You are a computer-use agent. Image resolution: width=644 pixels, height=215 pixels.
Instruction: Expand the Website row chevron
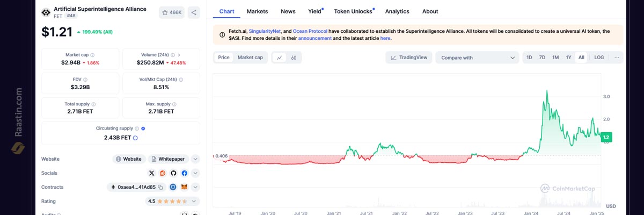[195, 159]
